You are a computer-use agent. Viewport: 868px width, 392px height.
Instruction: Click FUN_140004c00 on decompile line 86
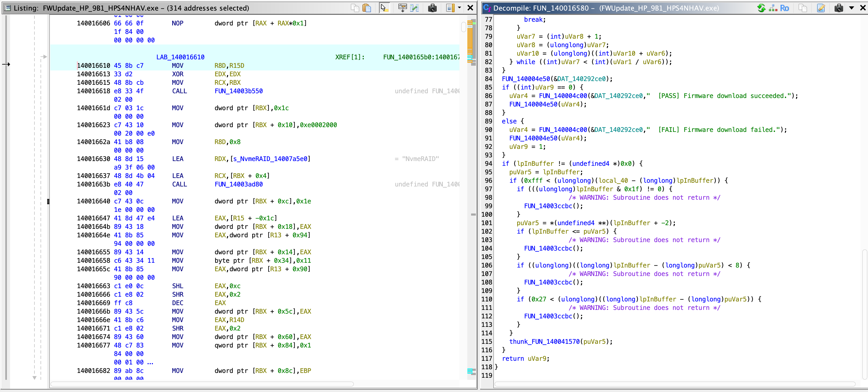click(563, 96)
